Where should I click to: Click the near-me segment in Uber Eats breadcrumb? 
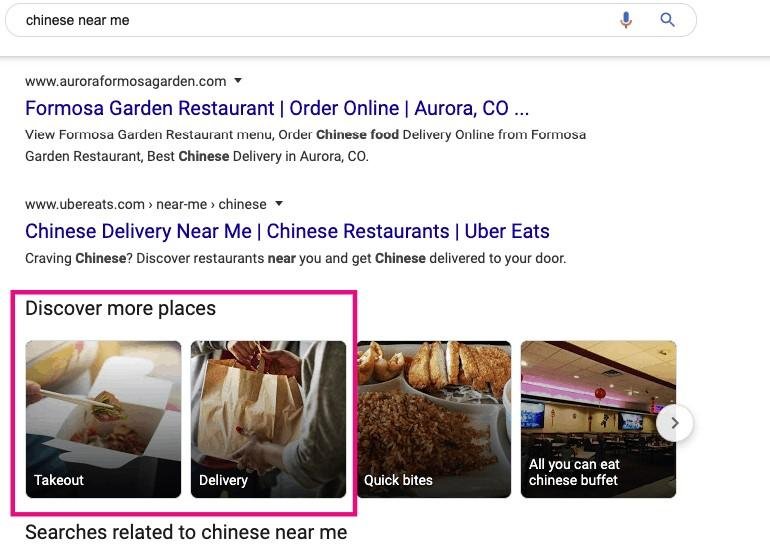pos(181,204)
